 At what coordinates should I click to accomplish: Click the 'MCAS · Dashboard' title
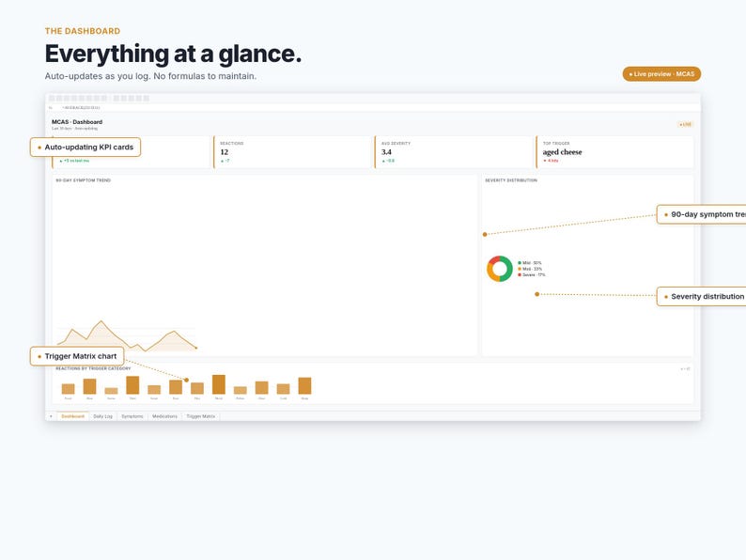point(77,122)
